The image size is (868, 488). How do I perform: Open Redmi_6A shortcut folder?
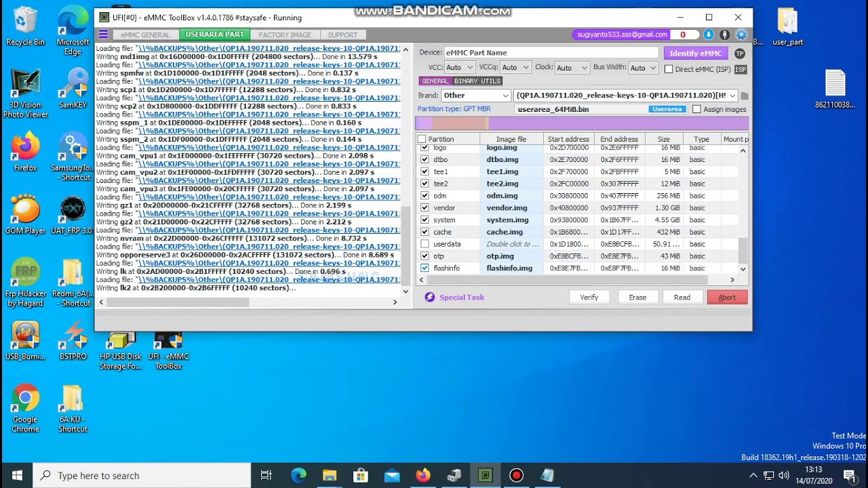[73, 283]
